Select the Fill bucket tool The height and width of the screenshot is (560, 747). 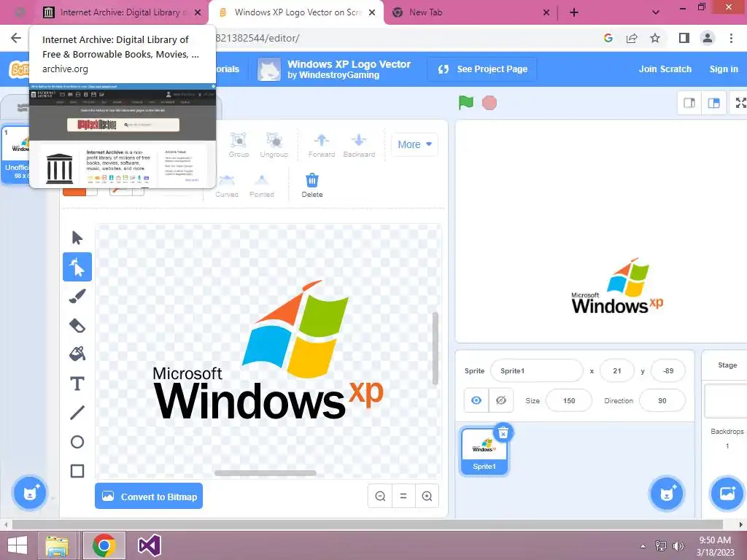(77, 354)
